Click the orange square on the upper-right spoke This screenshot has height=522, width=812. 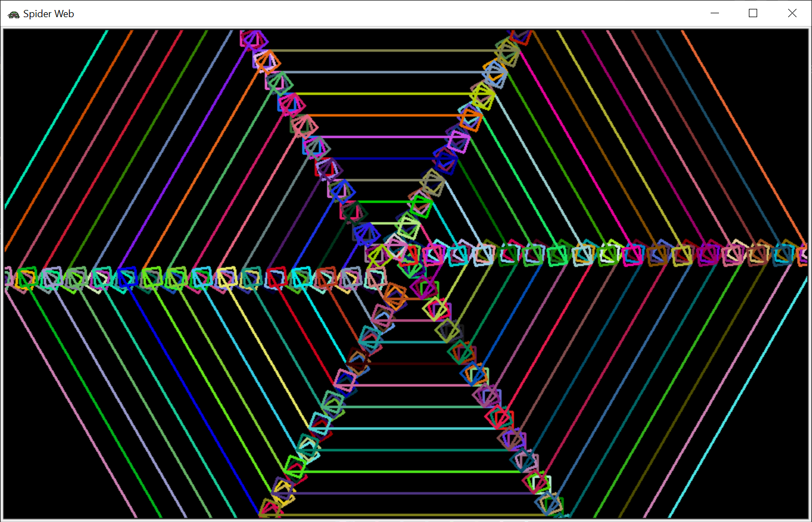click(x=470, y=119)
